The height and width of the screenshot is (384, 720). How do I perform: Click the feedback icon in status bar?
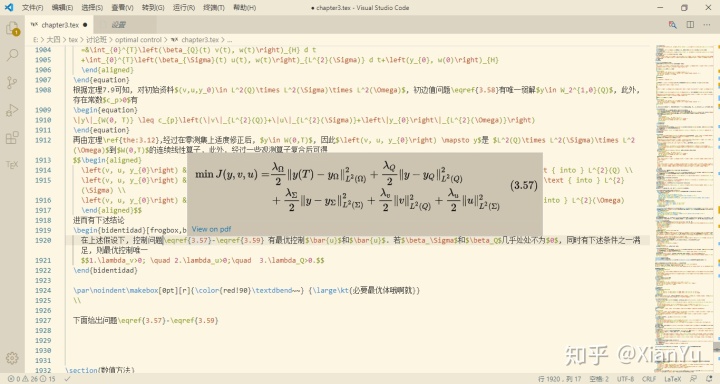693,379
